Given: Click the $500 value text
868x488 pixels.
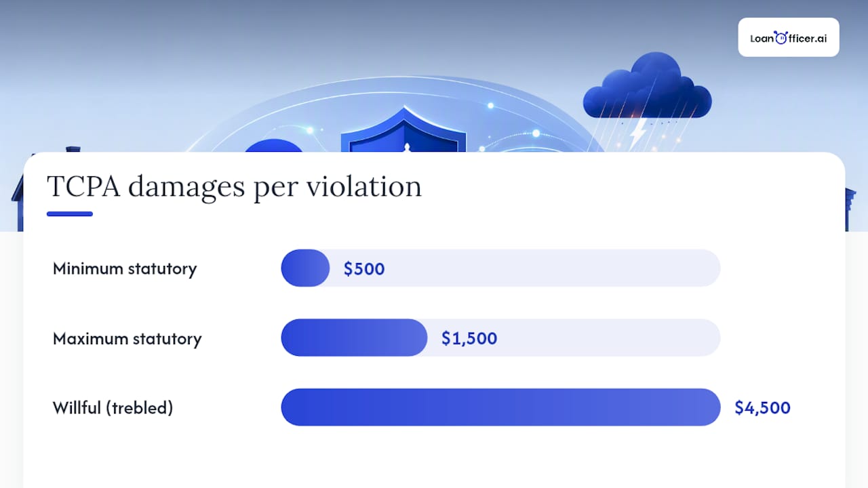Looking at the screenshot, I should [x=364, y=269].
